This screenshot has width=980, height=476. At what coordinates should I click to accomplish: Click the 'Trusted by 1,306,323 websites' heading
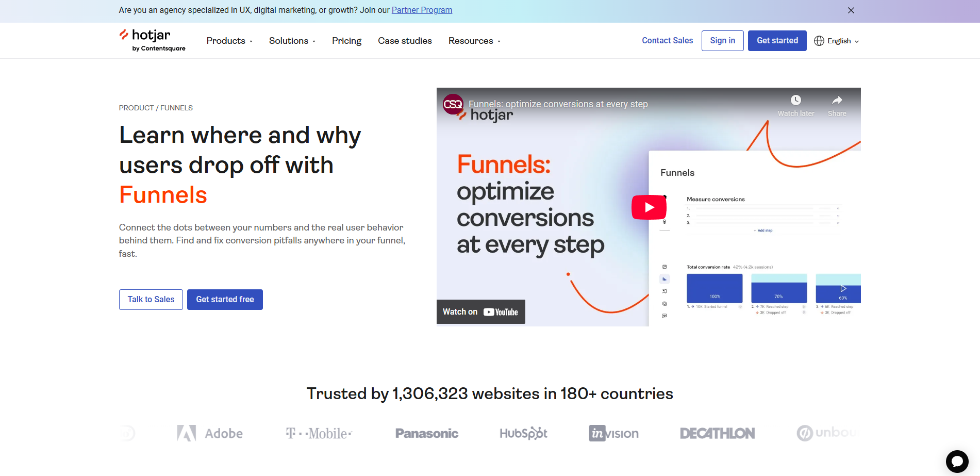click(x=490, y=393)
